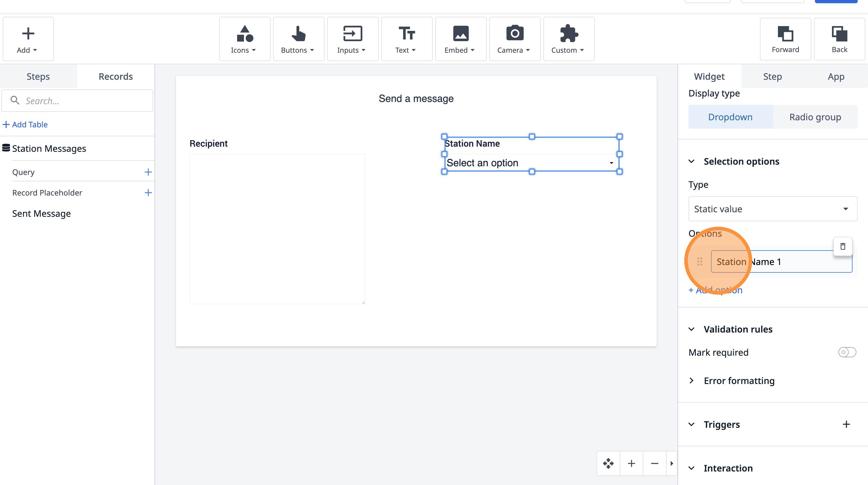Open the Buttons widget menu
The width and height of the screenshot is (868, 485).
point(298,39)
